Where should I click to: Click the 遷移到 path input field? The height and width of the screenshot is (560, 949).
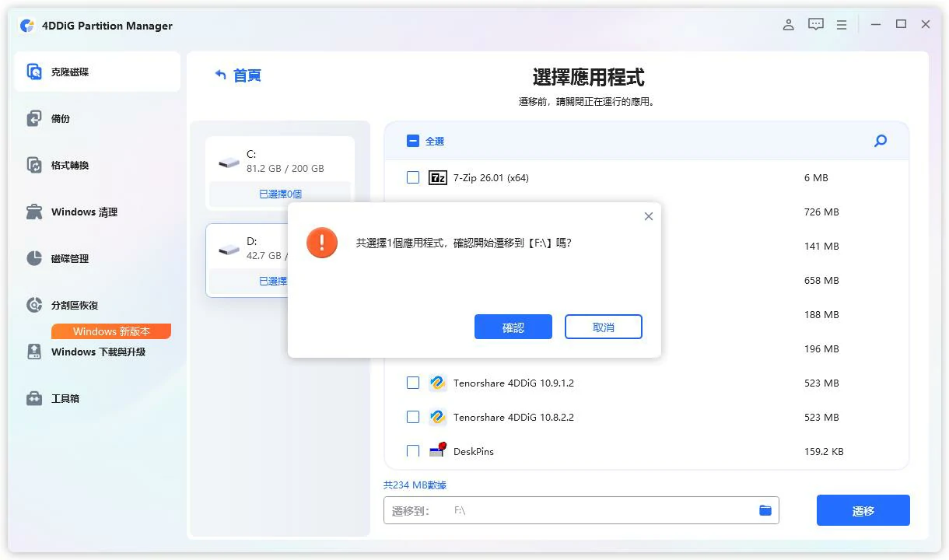tap(581, 510)
